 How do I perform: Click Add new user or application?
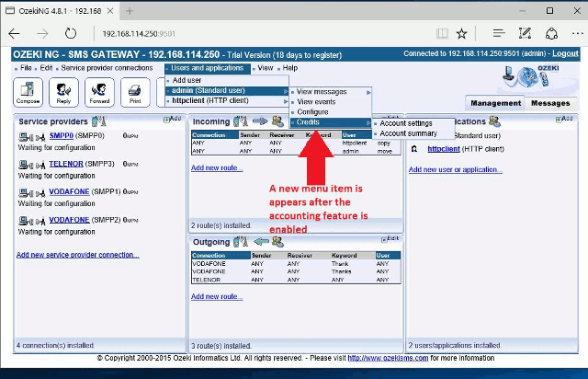(456, 169)
